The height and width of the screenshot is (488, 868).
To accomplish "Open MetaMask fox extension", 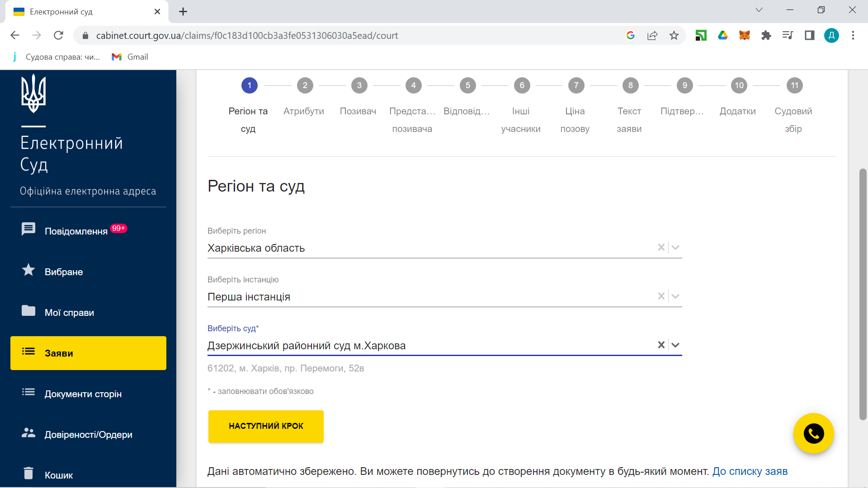I will (744, 35).
